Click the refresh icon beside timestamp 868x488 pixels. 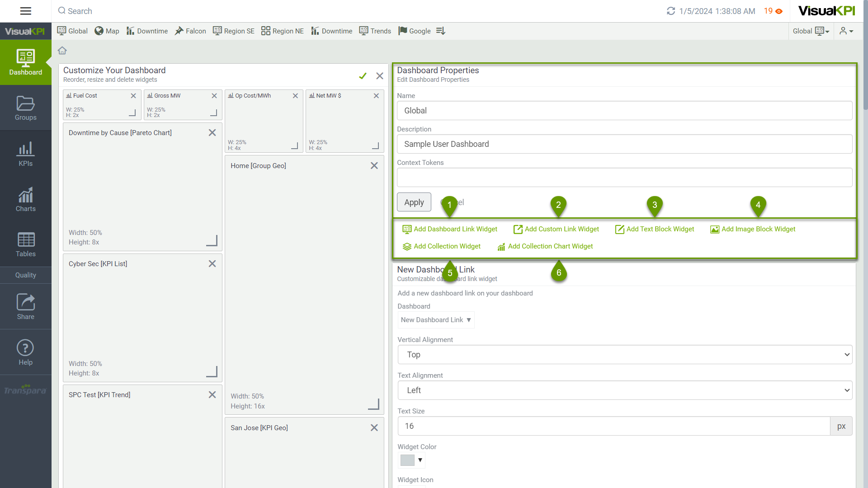coord(671,11)
